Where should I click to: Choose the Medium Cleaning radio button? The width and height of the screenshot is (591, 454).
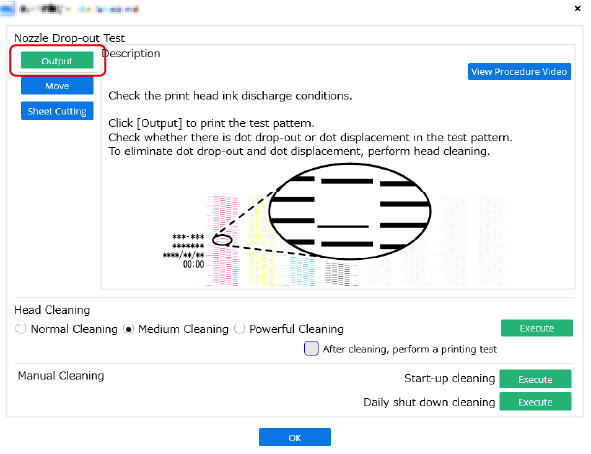(129, 329)
